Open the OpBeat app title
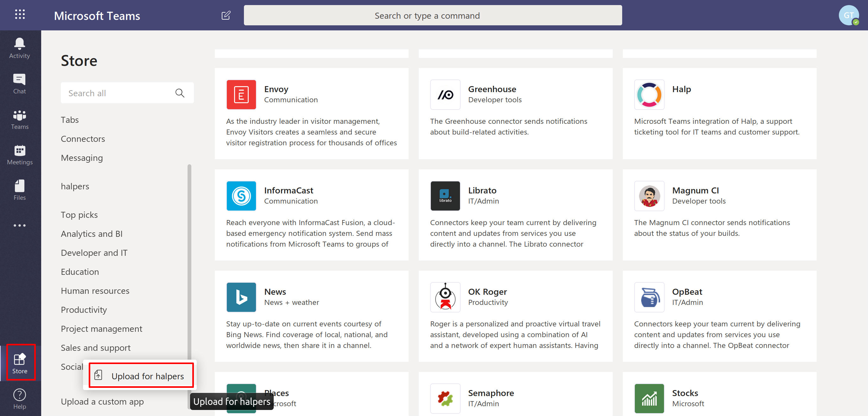 [687, 292]
